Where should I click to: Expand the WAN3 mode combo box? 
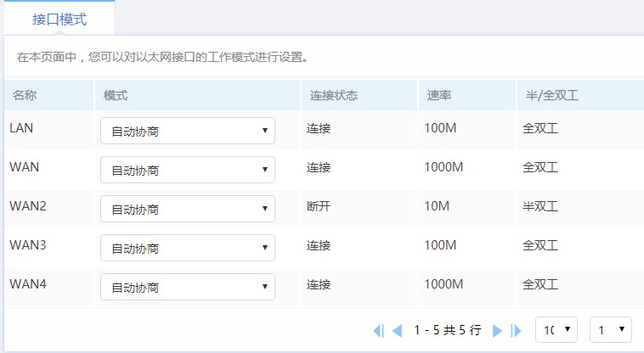[187, 248]
